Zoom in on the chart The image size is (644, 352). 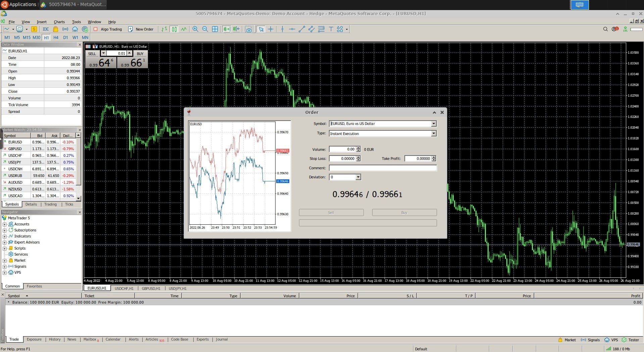[195, 29]
